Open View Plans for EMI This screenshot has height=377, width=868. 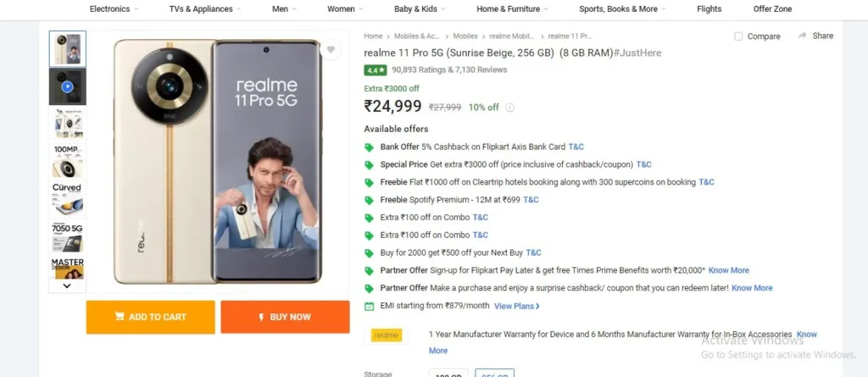(516, 306)
